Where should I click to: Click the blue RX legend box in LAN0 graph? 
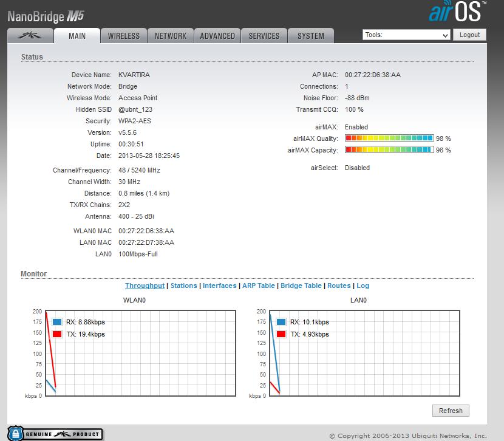(x=281, y=322)
